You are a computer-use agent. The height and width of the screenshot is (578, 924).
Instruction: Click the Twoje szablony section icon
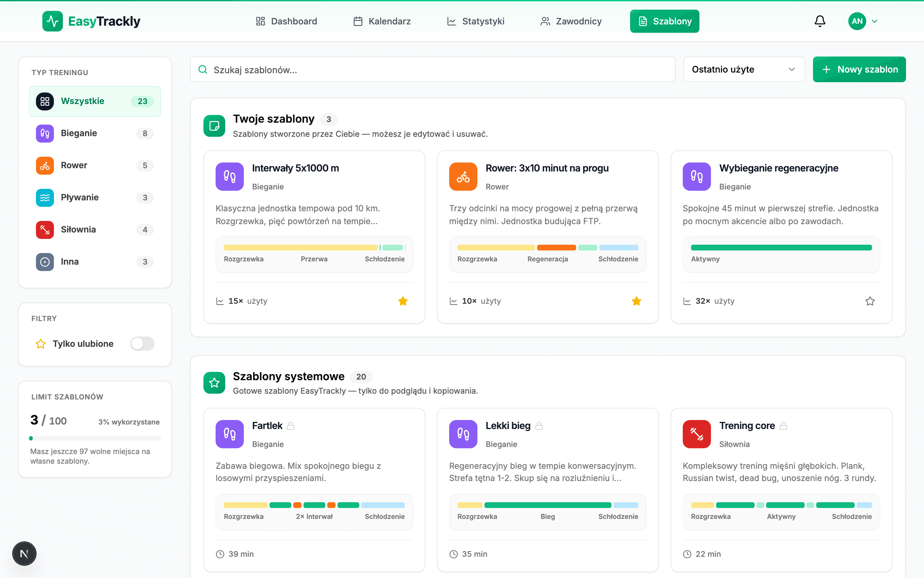(x=214, y=126)
